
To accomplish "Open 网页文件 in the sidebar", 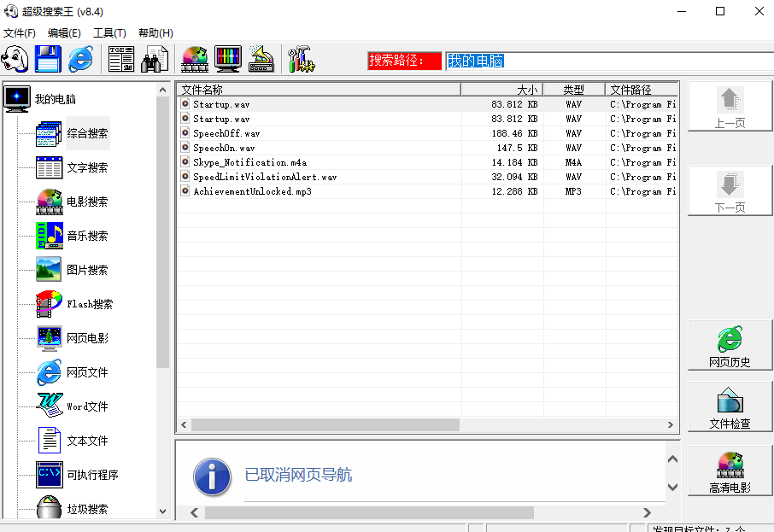I will click(x=87, y=372).
